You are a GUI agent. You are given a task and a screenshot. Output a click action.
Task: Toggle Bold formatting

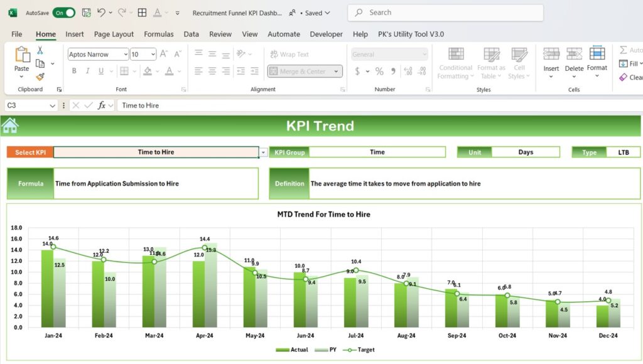point(74,71)
